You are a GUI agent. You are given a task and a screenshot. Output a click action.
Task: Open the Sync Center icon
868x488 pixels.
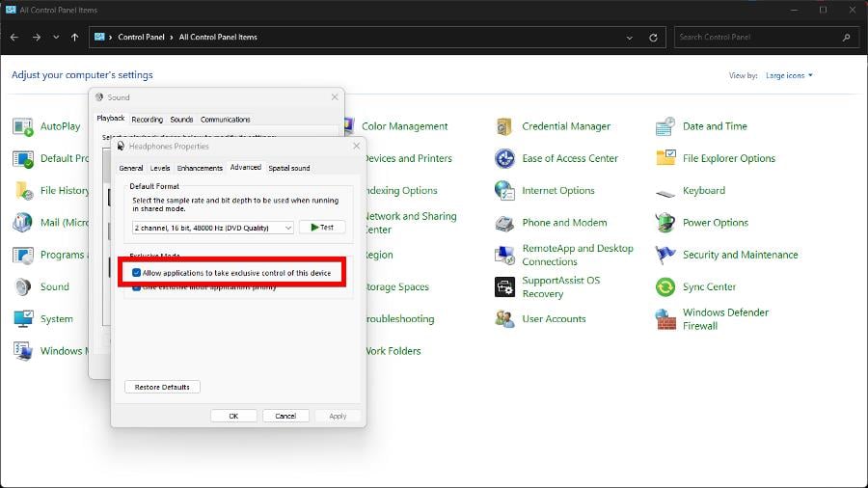tap(665, 286)
